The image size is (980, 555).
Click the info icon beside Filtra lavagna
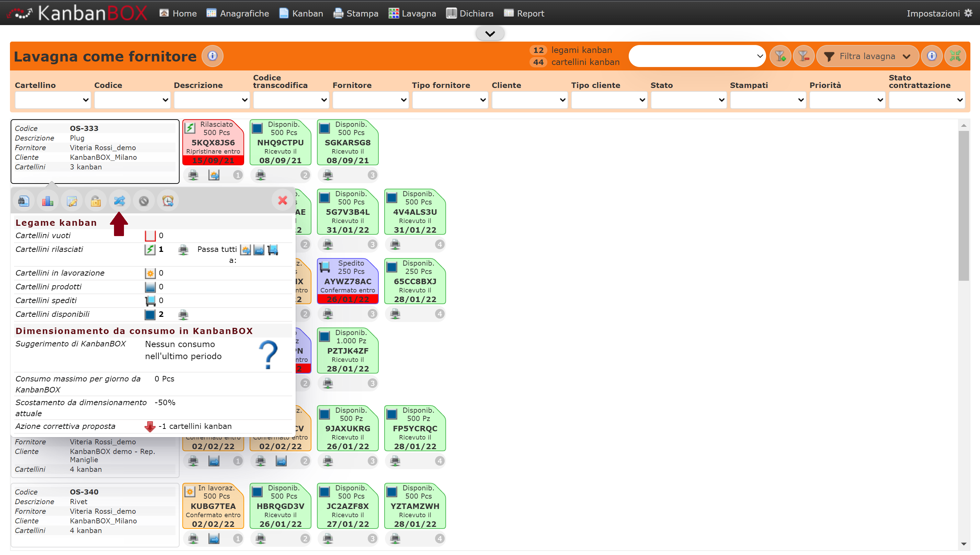pyautogui.click(x=932, y=56)
